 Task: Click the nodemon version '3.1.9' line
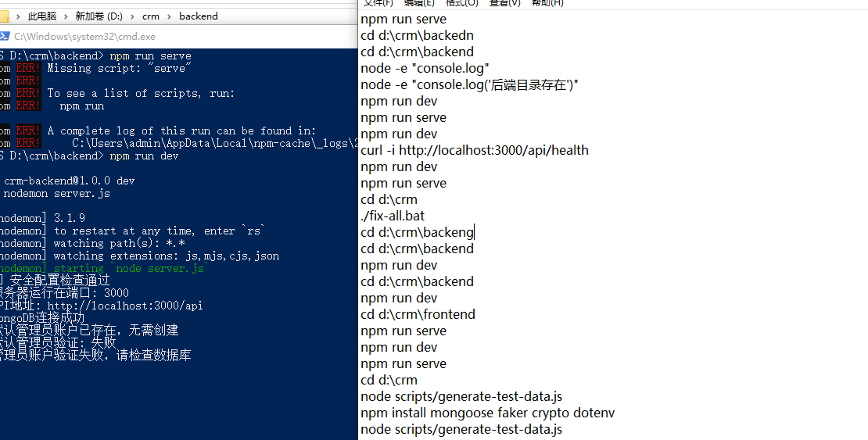pos(42,219)
